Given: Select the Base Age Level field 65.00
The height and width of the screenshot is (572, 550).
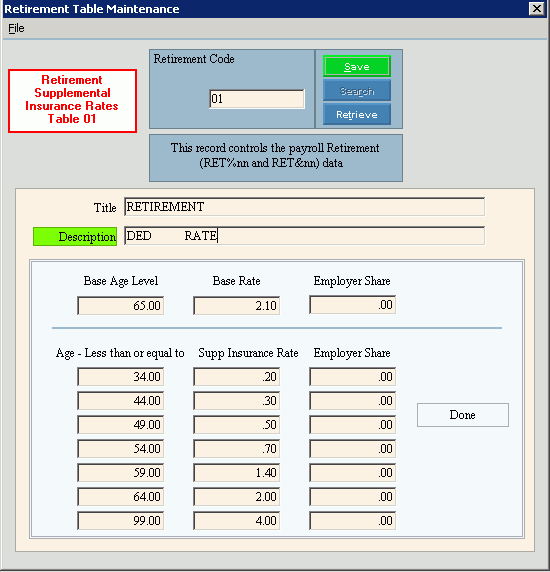Looking at the screenshot, I should [x=120, y=305].
